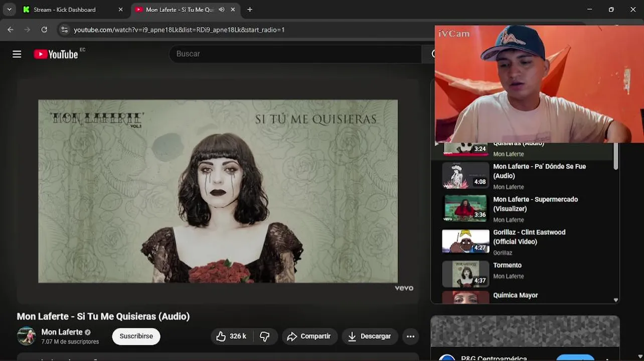Open the Mon Laferte channel name link
This screenshot has height=361, width=644.
tap(62, 332)
